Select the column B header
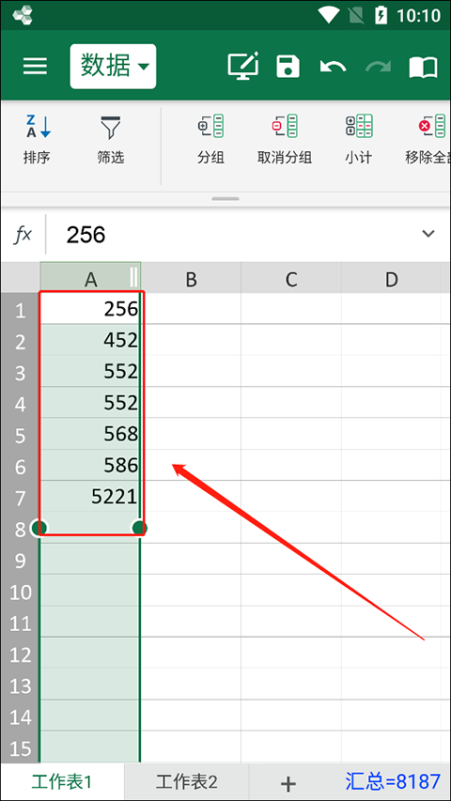Screen dimensions: 451x801 (191, 278)
